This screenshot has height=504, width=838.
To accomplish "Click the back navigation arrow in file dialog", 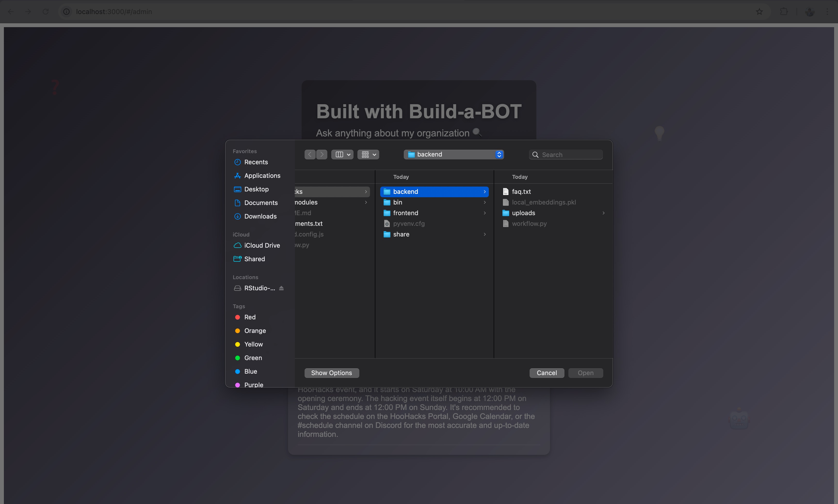I will coord(310,155).
